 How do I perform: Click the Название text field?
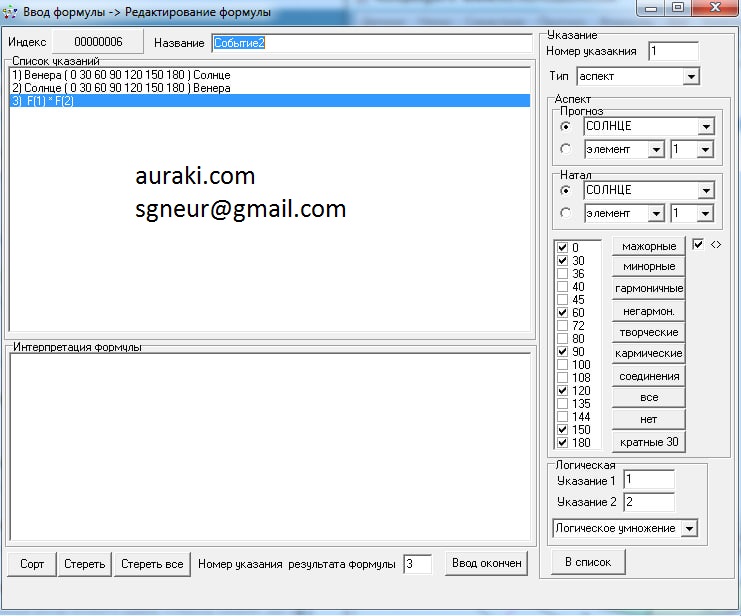point(370,43)
